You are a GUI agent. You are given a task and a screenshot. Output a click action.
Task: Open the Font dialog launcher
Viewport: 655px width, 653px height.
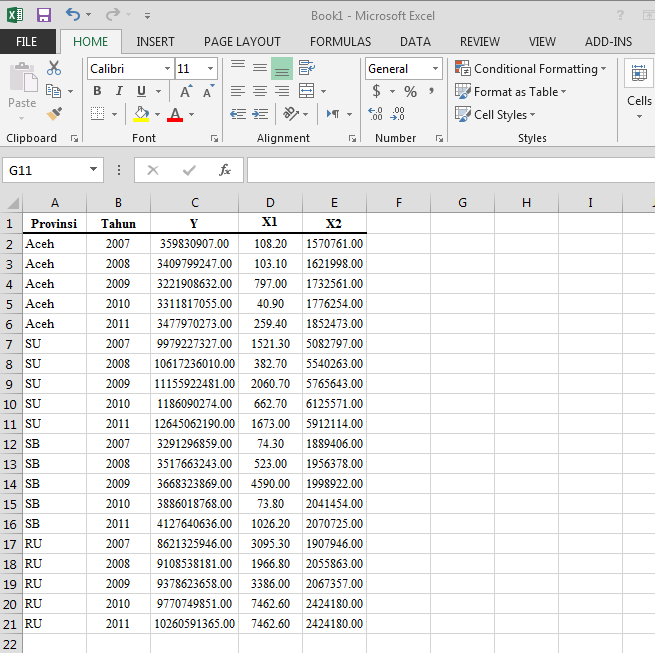[214, 138]
